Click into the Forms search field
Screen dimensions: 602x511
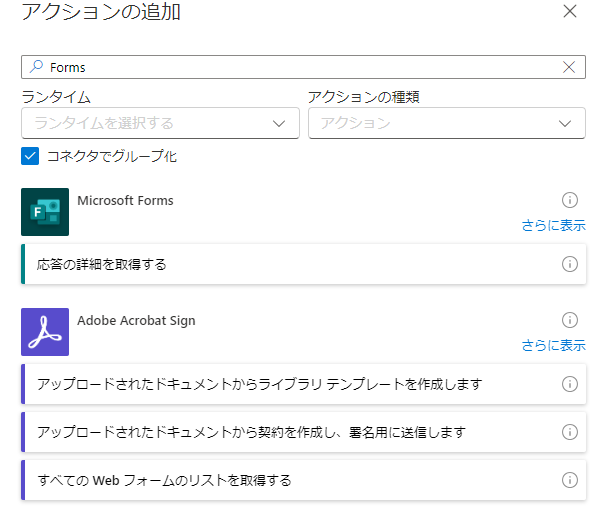click(x=303, y=67)
